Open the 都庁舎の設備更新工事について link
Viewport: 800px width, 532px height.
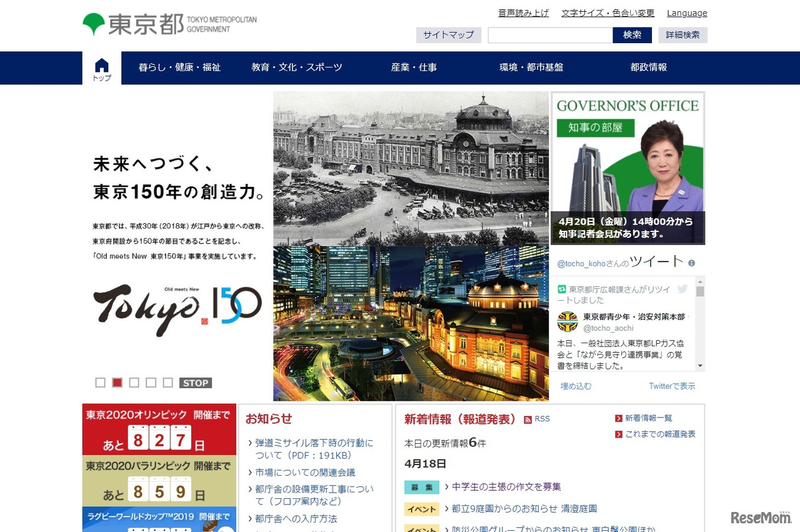pos(314,495)
